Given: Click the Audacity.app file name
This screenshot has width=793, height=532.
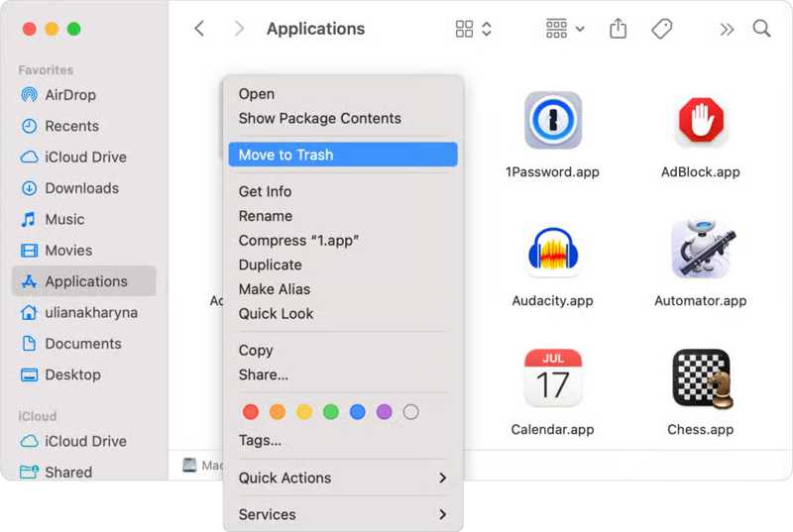Looking at the screenshot, I should [x=552, y=300].
